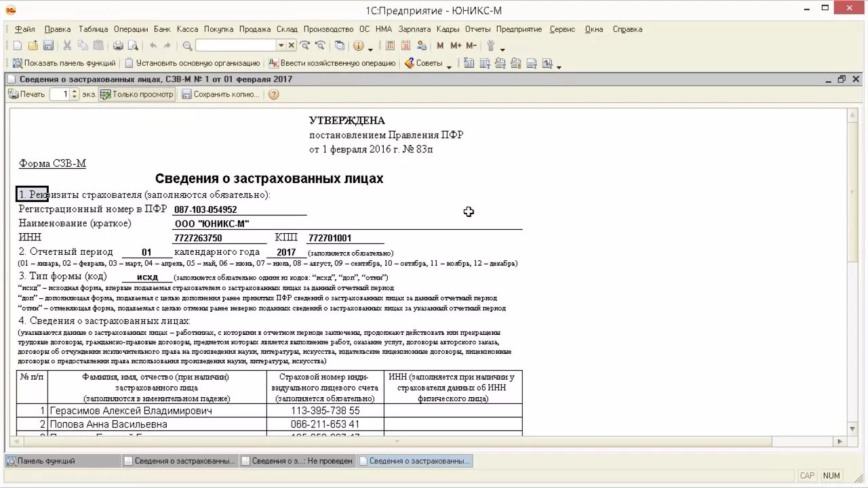Click the Print icon in main toolbar
The height and width of the screenshot is (488, 868).
[118, 45]
